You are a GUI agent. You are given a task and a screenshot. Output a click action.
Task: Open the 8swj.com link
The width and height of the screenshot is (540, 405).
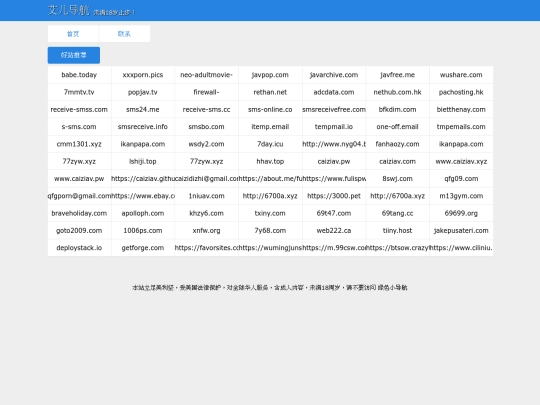(x=397, y=178)
